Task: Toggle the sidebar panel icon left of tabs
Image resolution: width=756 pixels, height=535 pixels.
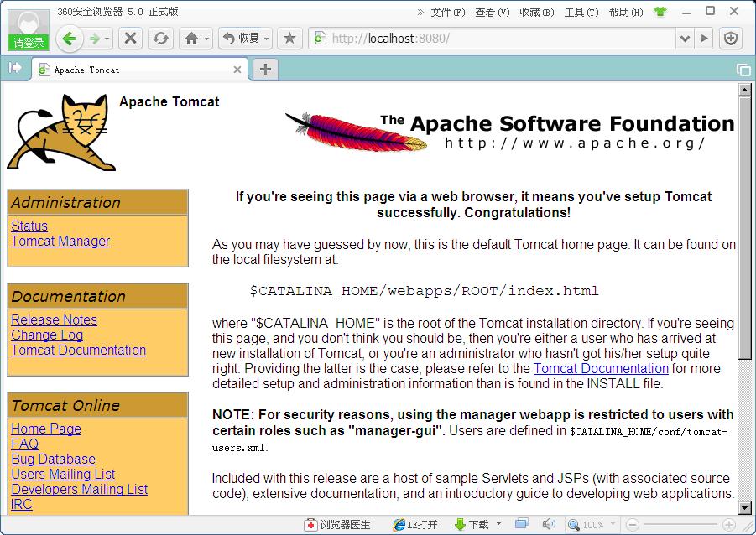Action: point(15,67)
